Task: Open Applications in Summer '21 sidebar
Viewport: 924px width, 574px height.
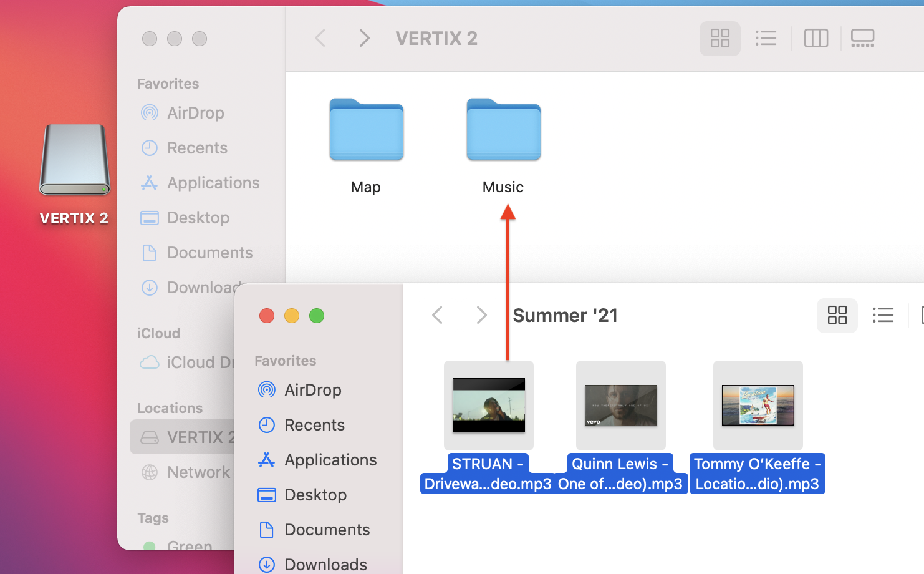Action: coord(330,460)
